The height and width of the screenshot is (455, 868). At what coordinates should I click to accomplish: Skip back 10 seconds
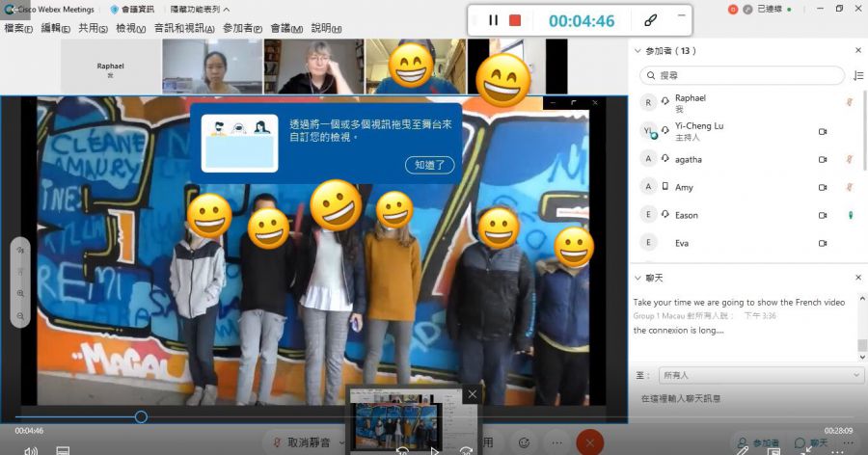(x=402, y=450)
